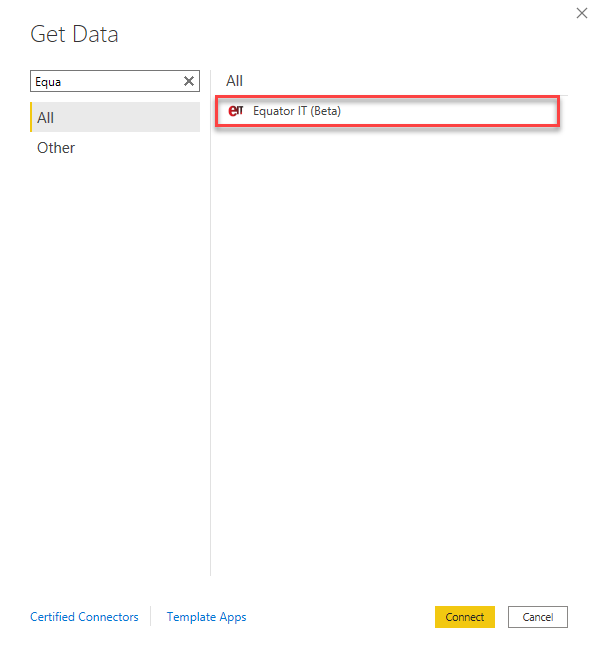
Task: Dismiss dialog with the Cancel button
Action: tap(537, 616)
